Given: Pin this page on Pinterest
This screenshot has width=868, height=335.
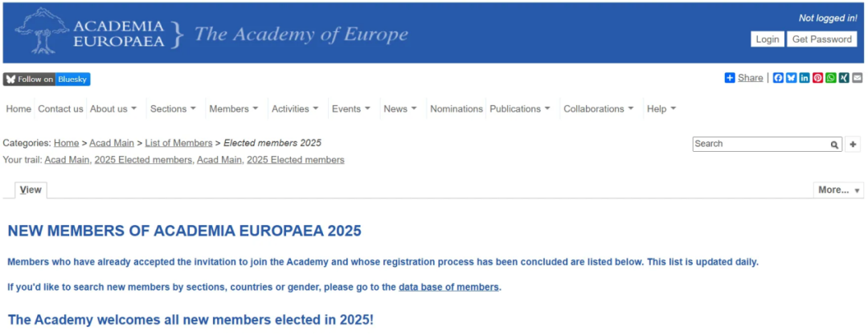Looking at the screenshot, I should [817, 78].
